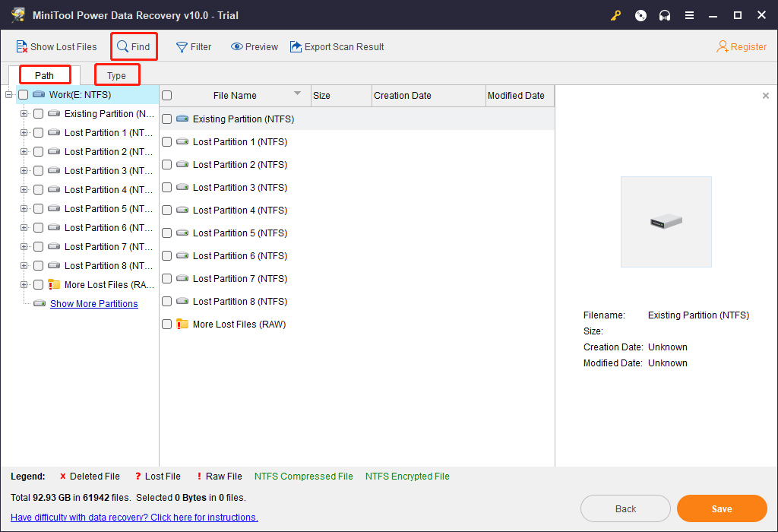Check Lost Partition 2 (NTFS) in file list
This screenshot has height=532, width=778.
166,164
